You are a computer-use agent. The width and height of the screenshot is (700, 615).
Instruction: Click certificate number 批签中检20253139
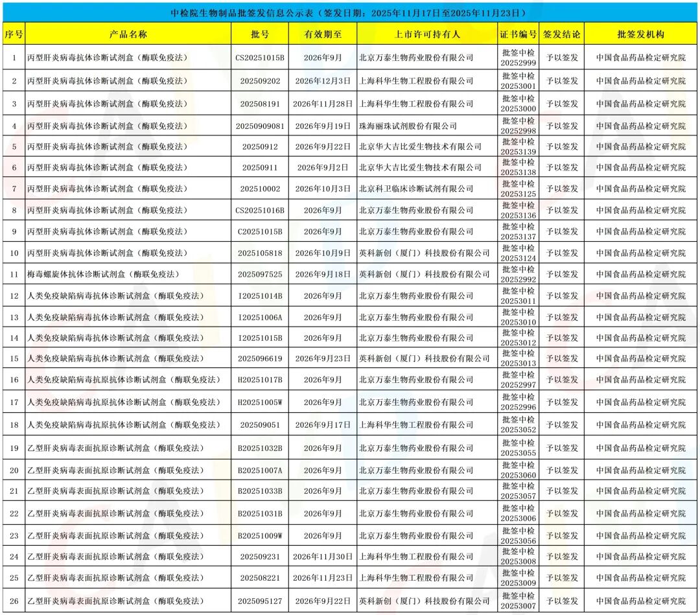(519, 146)
